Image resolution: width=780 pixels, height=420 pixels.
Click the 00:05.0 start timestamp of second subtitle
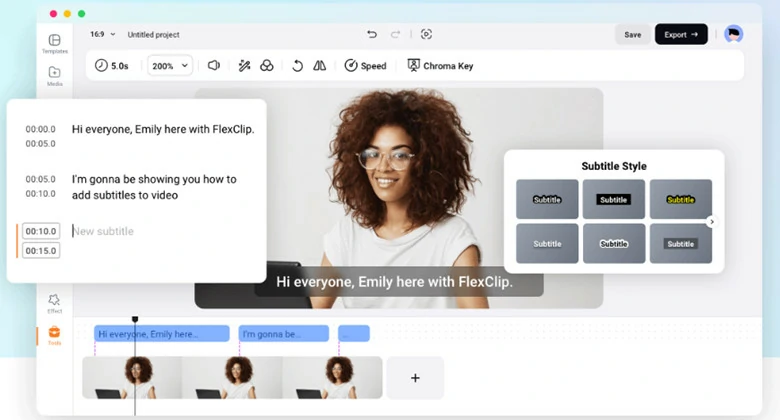tap(40, 179)
